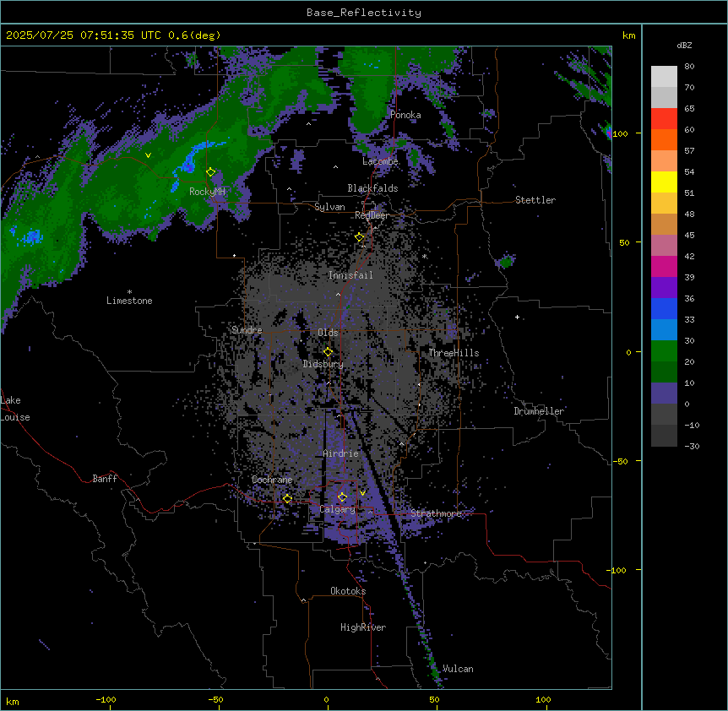Screen dimensions: 728x711
Task: Click the asterisk marker above Limestone
Action: (129, 292)
